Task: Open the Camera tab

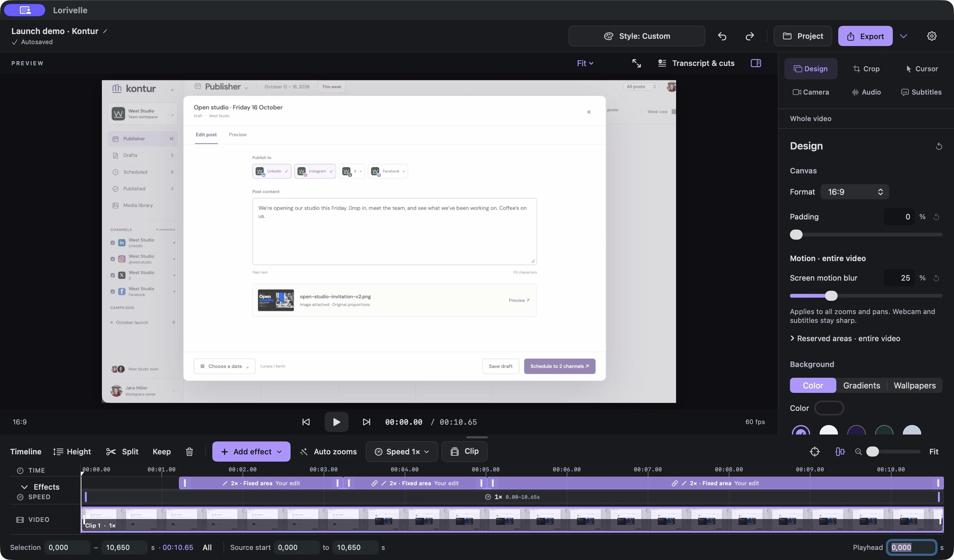Action: click(810, 92)
